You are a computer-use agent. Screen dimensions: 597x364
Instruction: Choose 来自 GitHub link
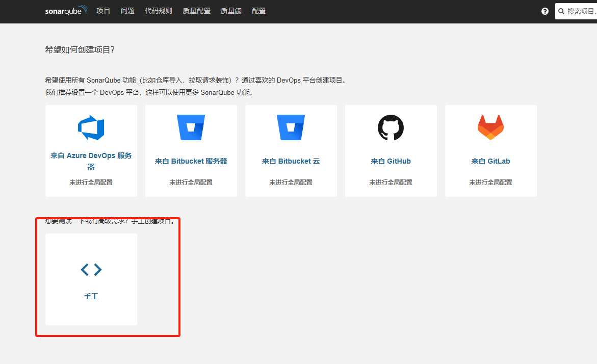click(x=391, y=161)
